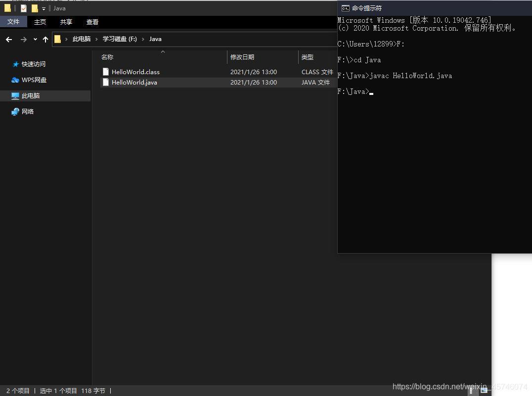Viewport: 532px width, 396px height.
Task: Click the 快速访问 star icon
Action: pyautogui.click(x=16, y=64)
